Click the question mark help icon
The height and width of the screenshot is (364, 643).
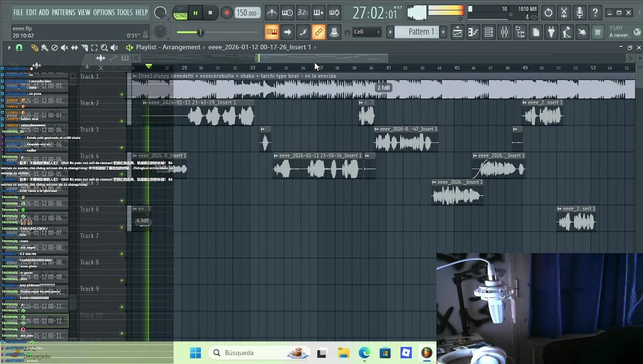tap(595, 13)
